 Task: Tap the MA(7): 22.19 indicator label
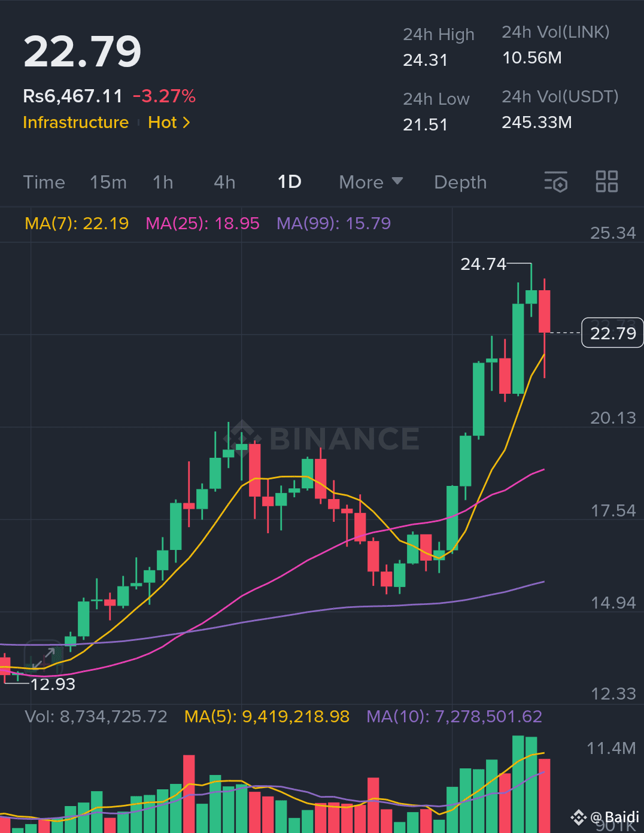pyautogui.click(x=77, y=223)
